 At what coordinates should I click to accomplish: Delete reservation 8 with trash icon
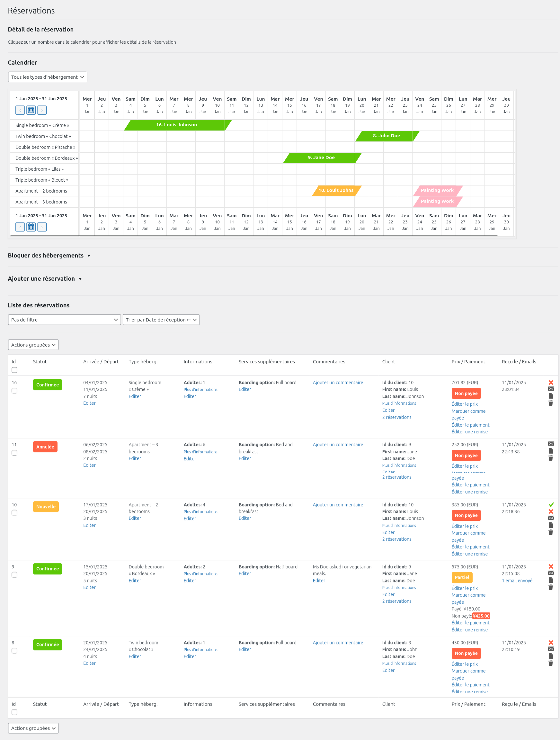click(x=551, y=663)
